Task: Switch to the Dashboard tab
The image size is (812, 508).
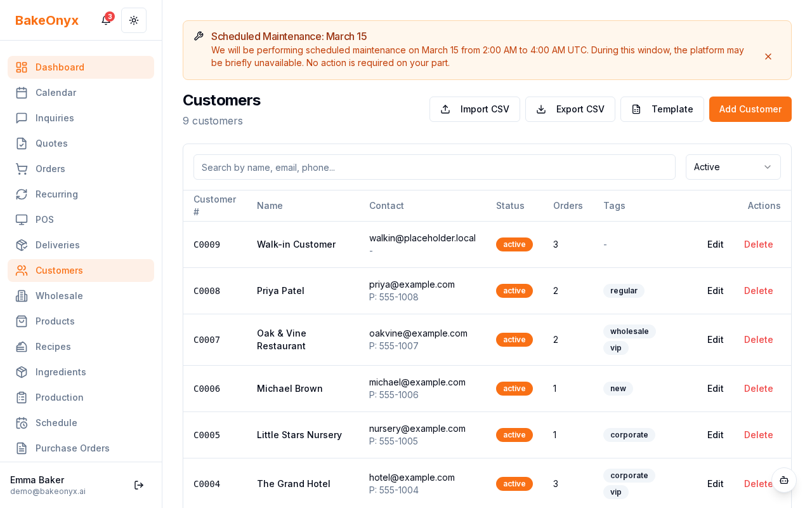Action: click(60, 67)
